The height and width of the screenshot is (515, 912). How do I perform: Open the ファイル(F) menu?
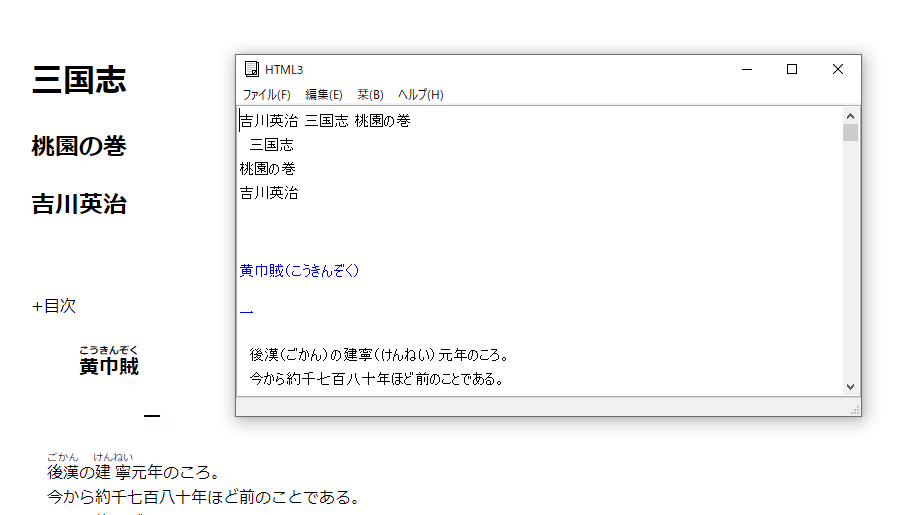266,94
